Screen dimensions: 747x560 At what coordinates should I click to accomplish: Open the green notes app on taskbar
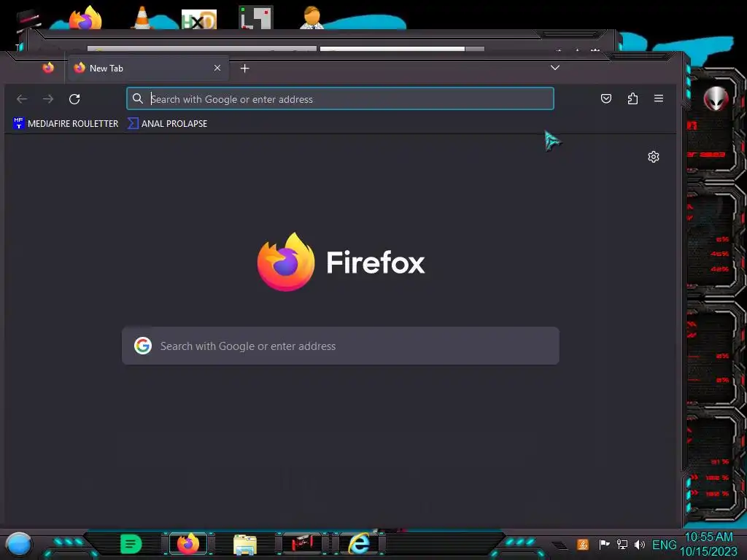click(x=131, y=544)
